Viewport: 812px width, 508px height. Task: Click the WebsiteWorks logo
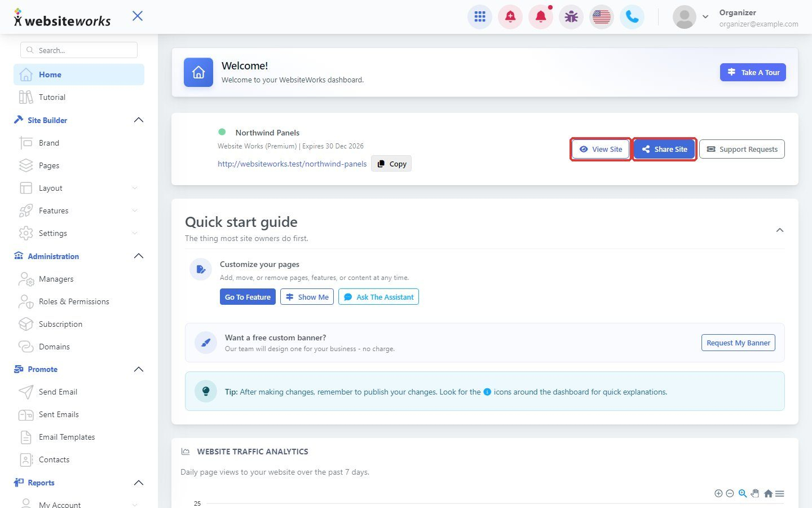pos(62,18)
